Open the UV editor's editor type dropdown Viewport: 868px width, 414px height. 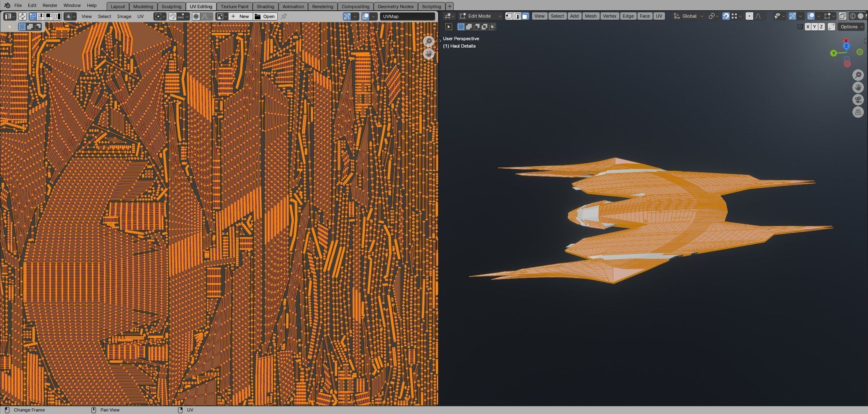(x=9, y=16)
